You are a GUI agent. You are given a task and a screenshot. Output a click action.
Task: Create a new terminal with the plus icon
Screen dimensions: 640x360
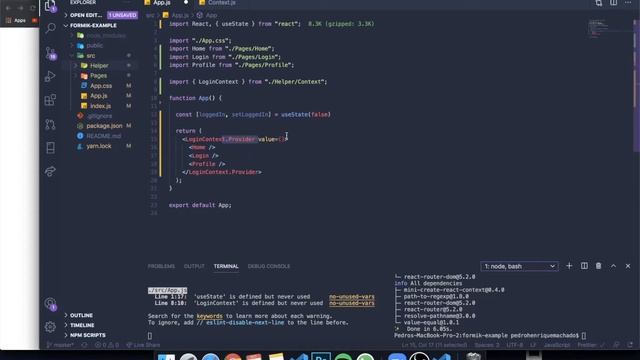point(569,266)
